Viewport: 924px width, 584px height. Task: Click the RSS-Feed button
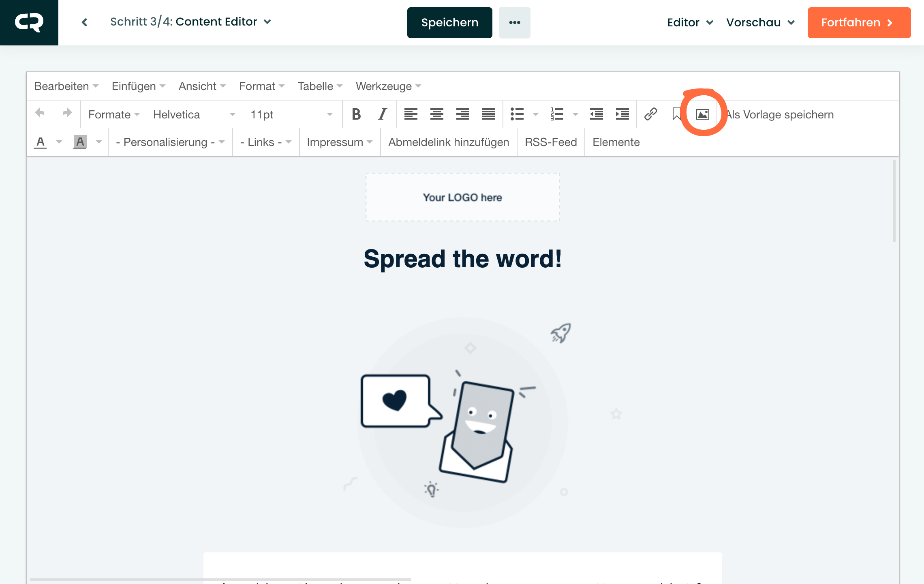click(x=551, y=142)
